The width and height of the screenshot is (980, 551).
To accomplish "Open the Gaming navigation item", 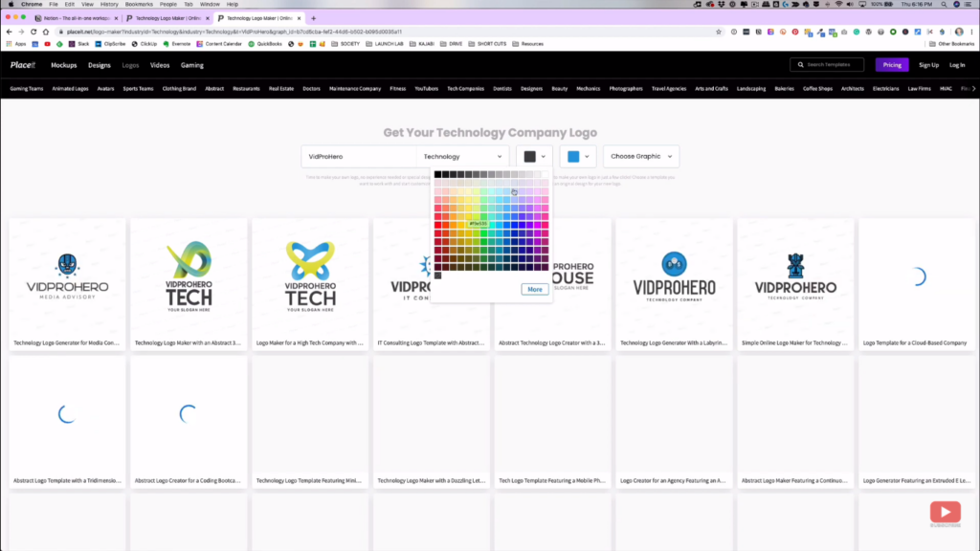I will [191, 65].
